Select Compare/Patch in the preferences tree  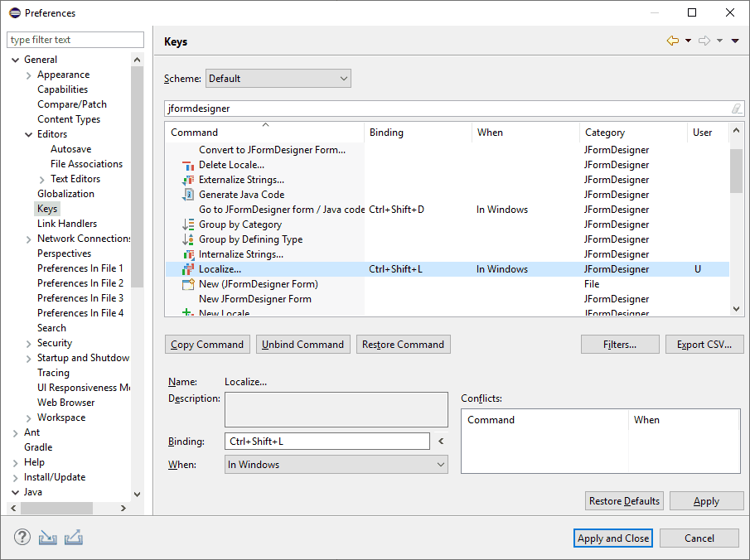coord(72,104)
